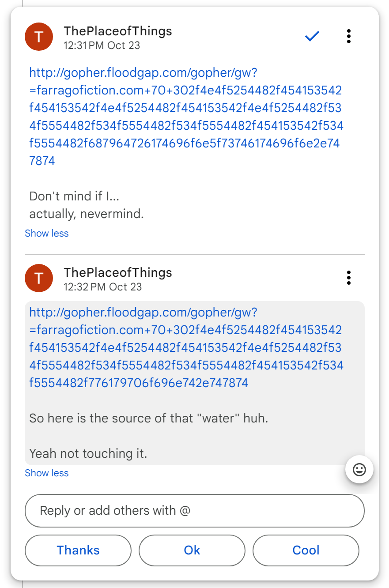Resolve the comment thread with checkmark
Screen dimensions: 389x588
tap(312, 37)
